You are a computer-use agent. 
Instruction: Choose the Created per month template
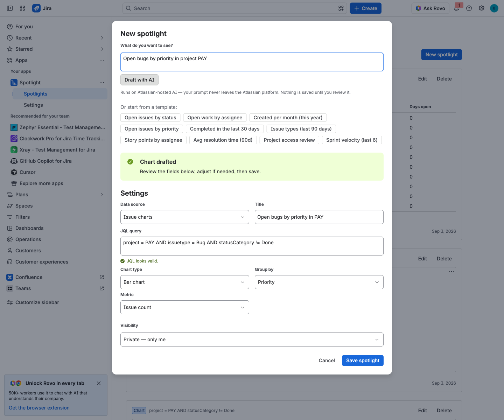click(288, 118)
